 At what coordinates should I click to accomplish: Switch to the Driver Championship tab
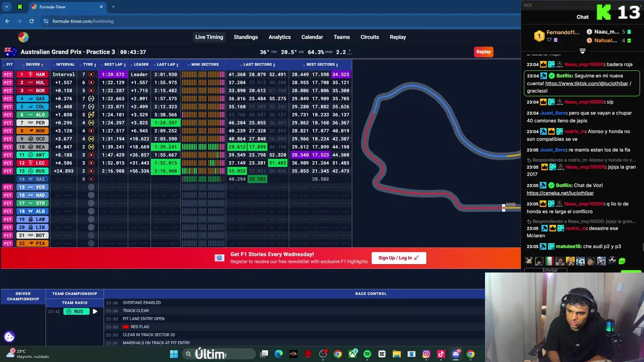[x=23, y=296]
